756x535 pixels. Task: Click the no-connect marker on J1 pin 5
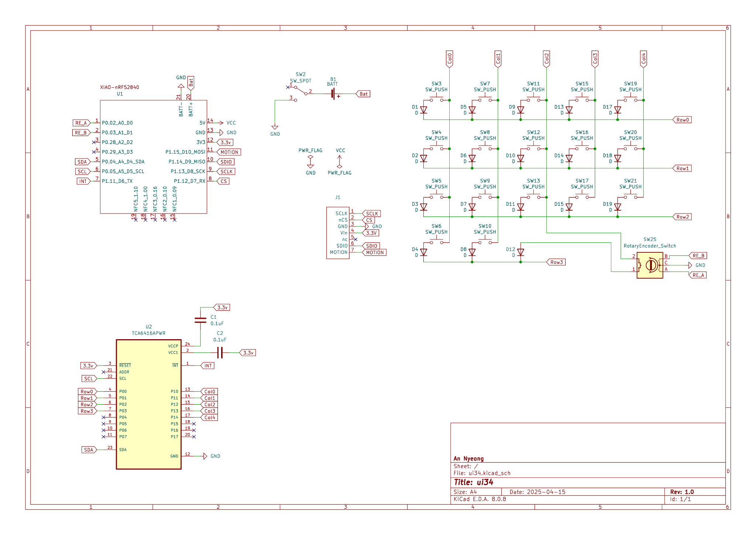click(355, 239)
